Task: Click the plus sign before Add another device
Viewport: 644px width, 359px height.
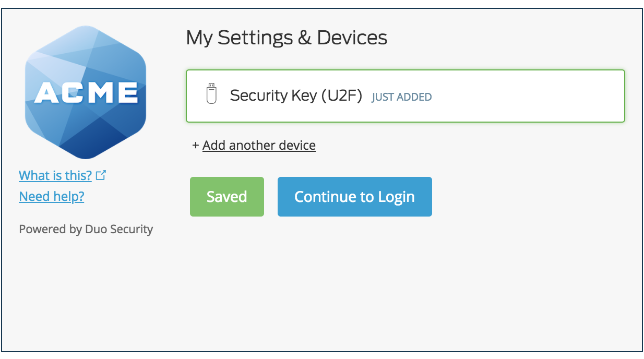Action: (x=196, y=145)
